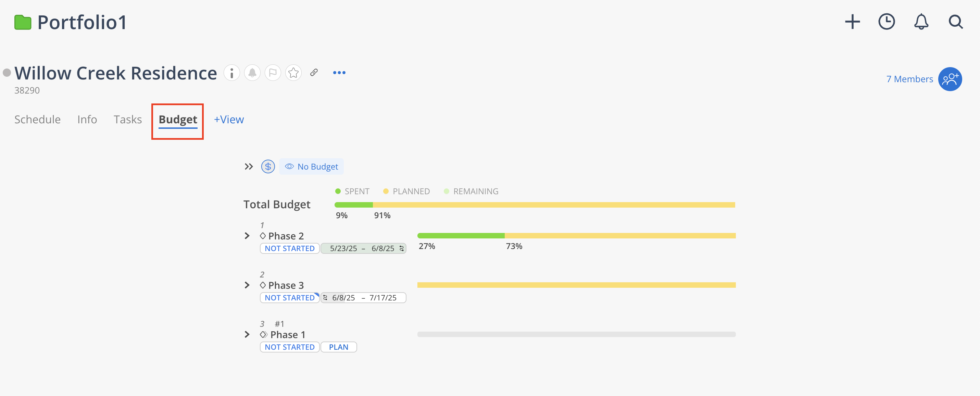Viewport: 980px width, 396px height.
Task: Click the dollar sign budget icon
Action: [268, 166]
